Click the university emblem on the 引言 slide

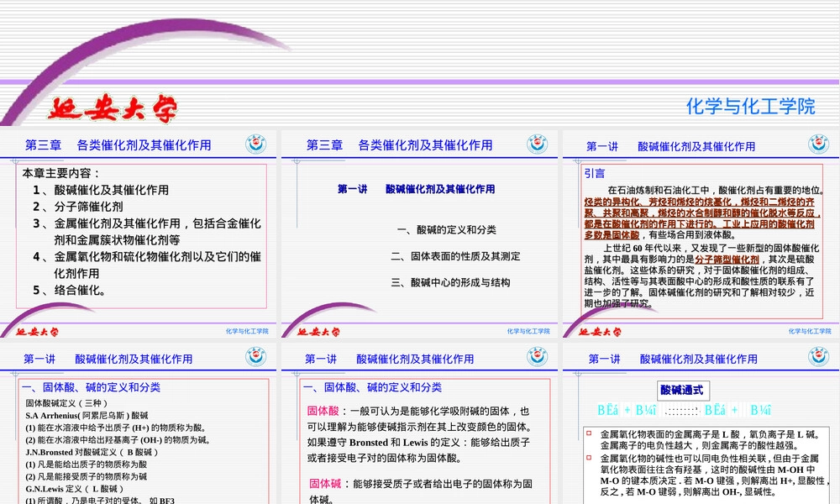[x=818, y=144]
